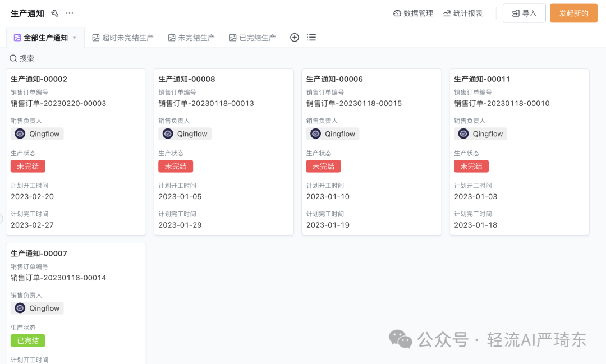Open the more options "..." icon near the title
606x364 pixels.
click(70, 12)
